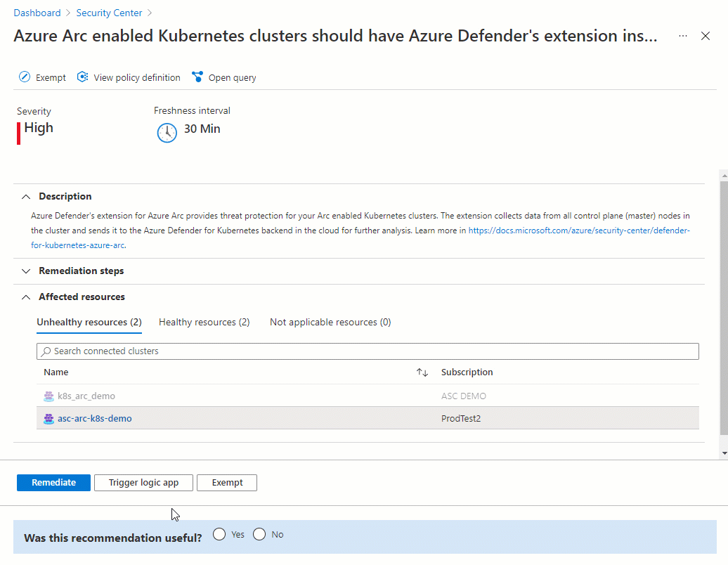Viewport: 728px width, 565px height.
Task: Toggle the Name column sort arrows
Action: (x=422, y=372)
